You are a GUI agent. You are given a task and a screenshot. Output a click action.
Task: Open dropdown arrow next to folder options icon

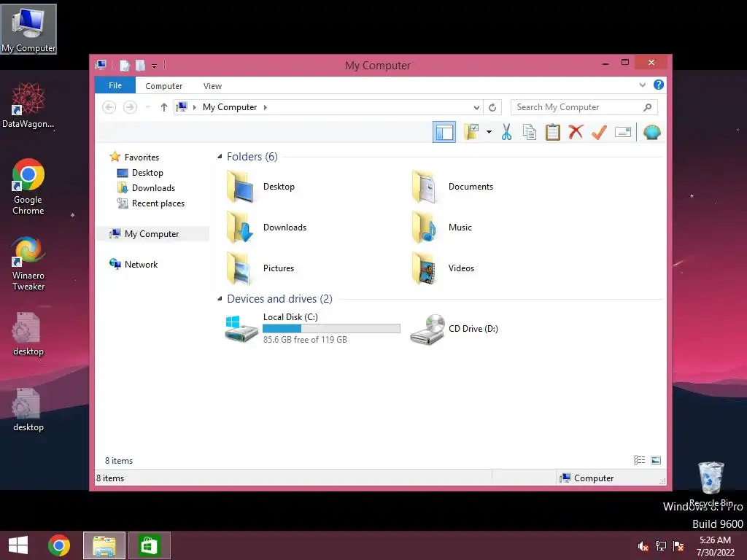click(x=489, y=132)
